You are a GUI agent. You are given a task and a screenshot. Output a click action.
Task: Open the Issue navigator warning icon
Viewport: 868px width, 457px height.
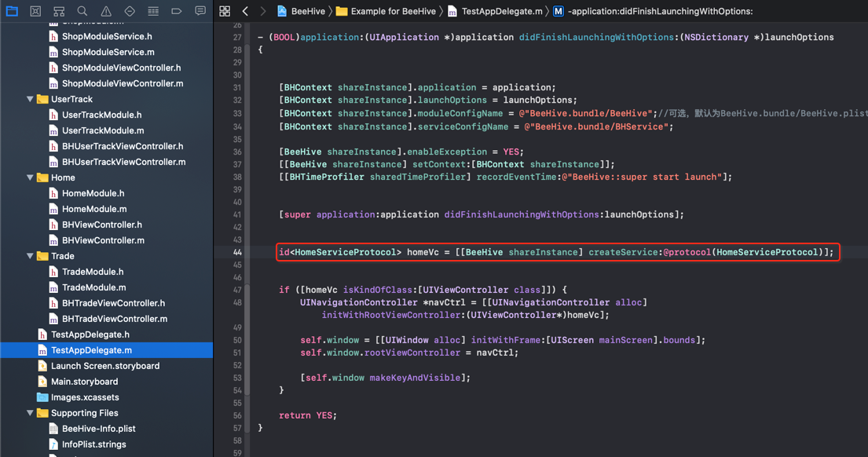tap(106, 11)
